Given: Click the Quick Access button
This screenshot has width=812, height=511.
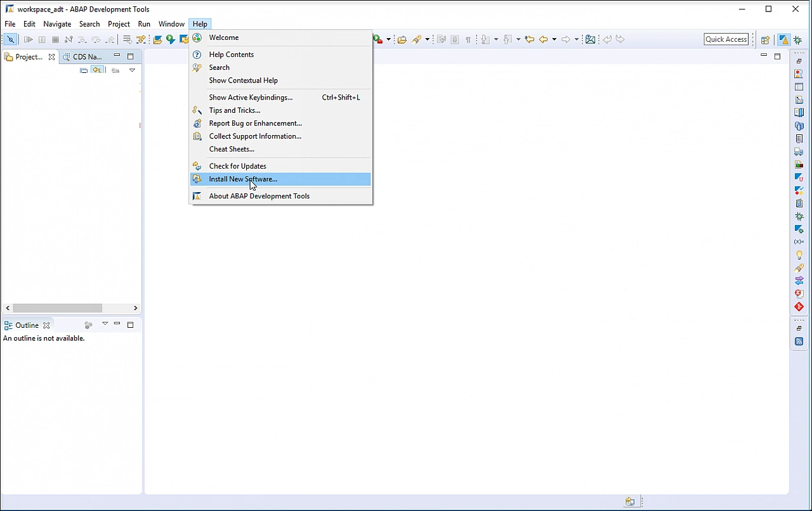Looking at the screenshot, I should point(726,39).
